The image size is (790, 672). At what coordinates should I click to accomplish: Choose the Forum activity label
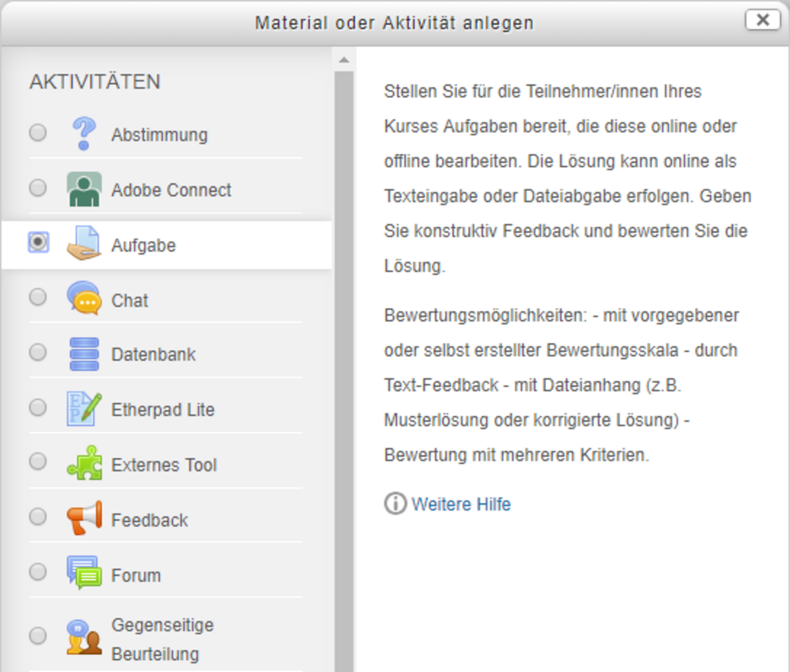(x=136, y=575)
